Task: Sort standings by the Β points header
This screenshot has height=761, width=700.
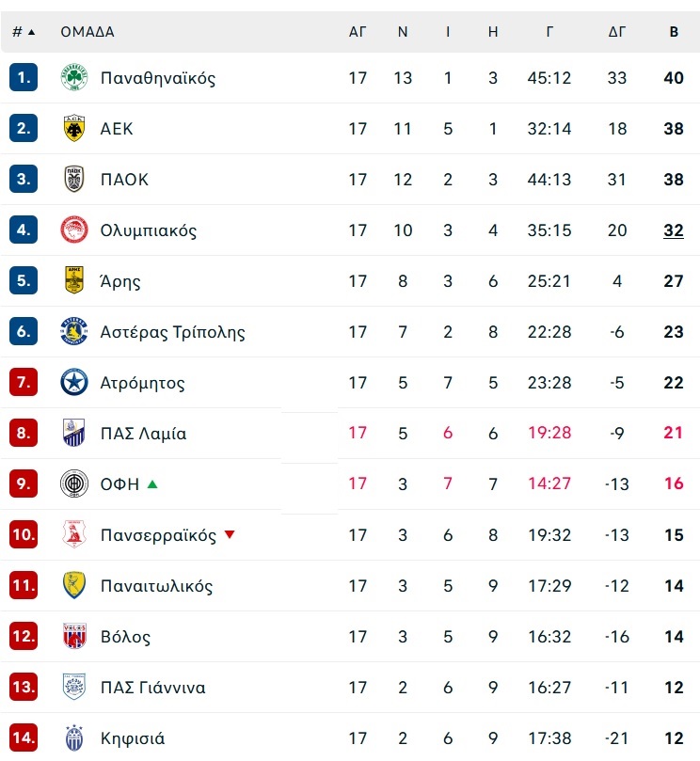Action: [674, 32]
